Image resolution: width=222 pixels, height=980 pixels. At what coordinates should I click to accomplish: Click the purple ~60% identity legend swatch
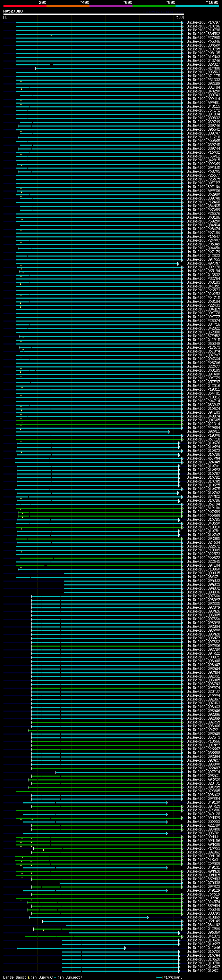111,6
